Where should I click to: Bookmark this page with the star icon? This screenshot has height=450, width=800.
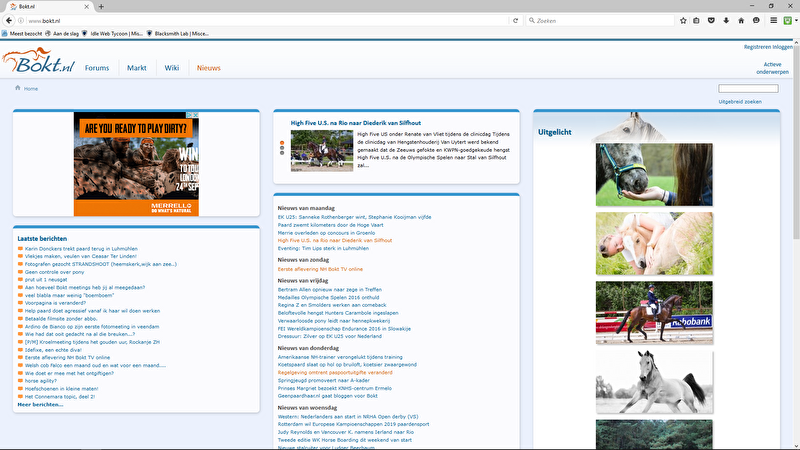point(683,20)
